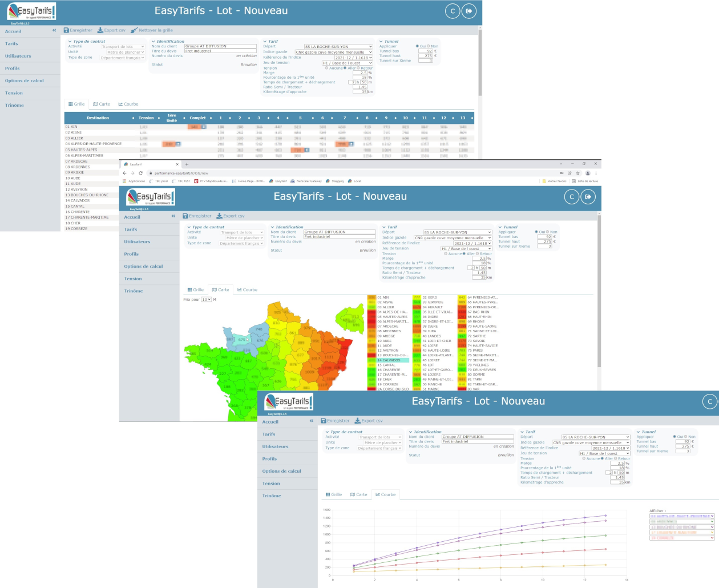Select Tension 'Aucune' radio in the Courbe-view window
Screen dimensions: 719x588
(584, 458)
